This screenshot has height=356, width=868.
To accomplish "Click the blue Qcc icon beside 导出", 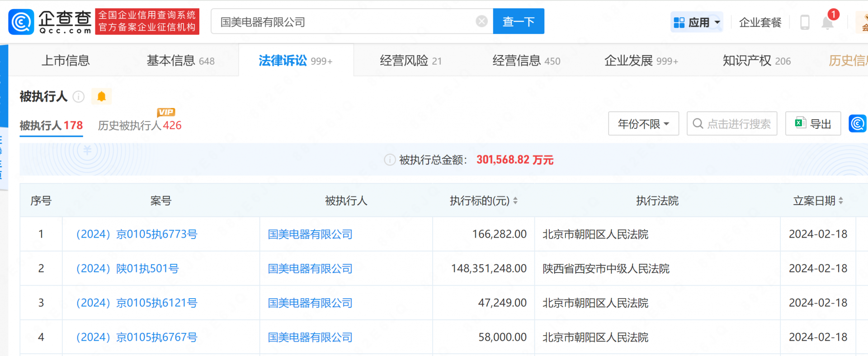I will click(857, 123).
